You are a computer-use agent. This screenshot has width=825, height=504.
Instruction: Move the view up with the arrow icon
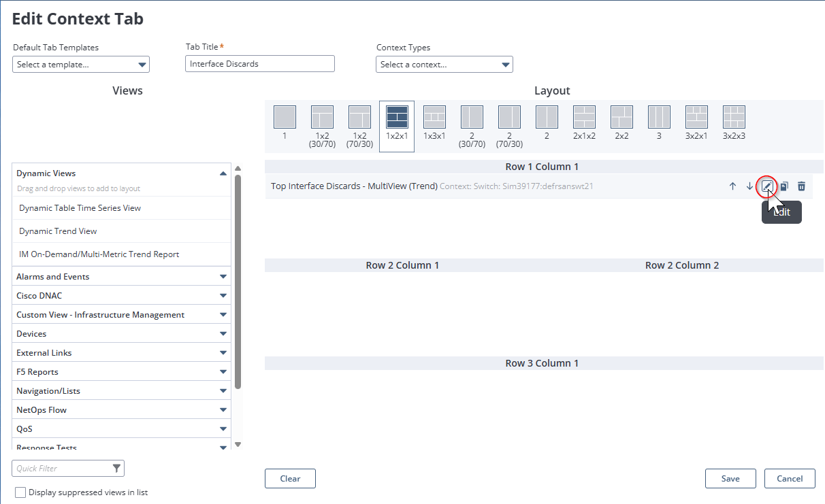[732, 186]
